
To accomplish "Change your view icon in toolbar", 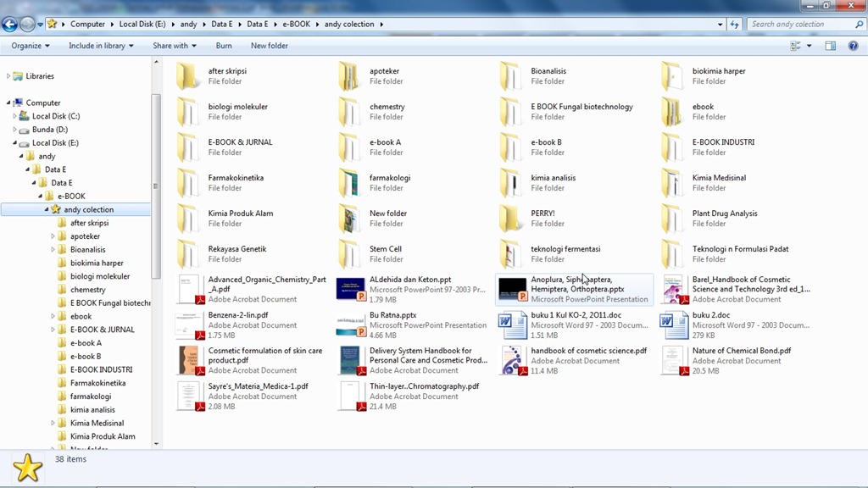I will [795, 46].
